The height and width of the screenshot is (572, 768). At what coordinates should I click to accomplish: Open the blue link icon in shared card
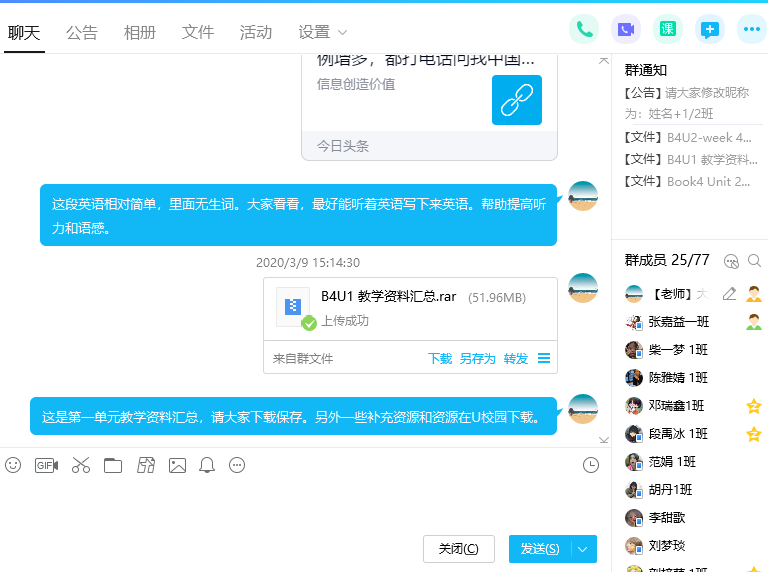click(517, 100)
